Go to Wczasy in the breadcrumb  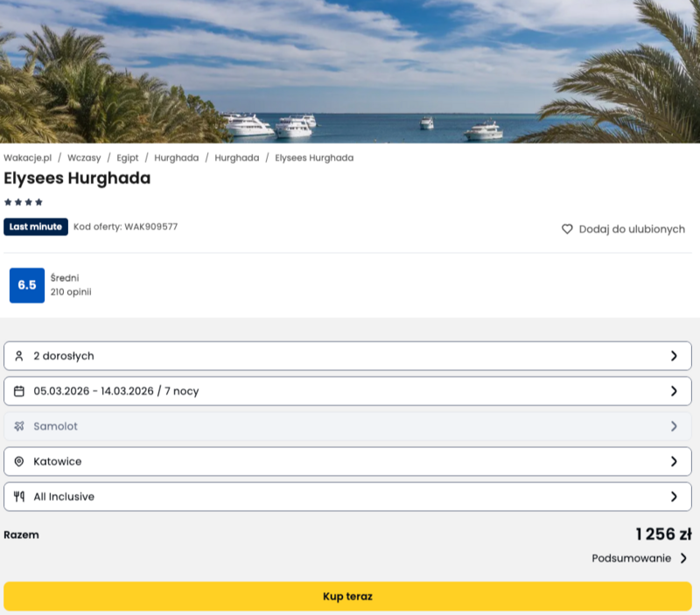[84, 158]
